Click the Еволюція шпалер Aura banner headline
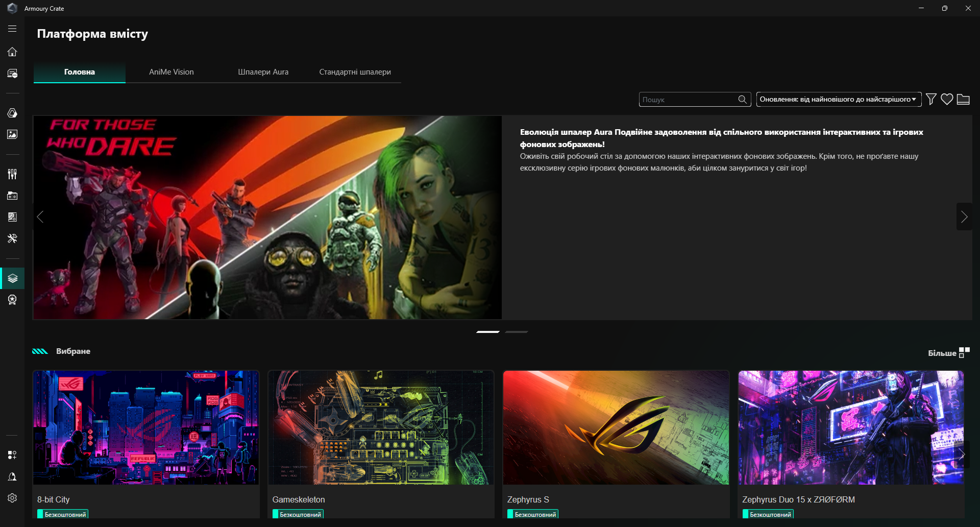Screen dimensions: 980x527 [722, 138]
